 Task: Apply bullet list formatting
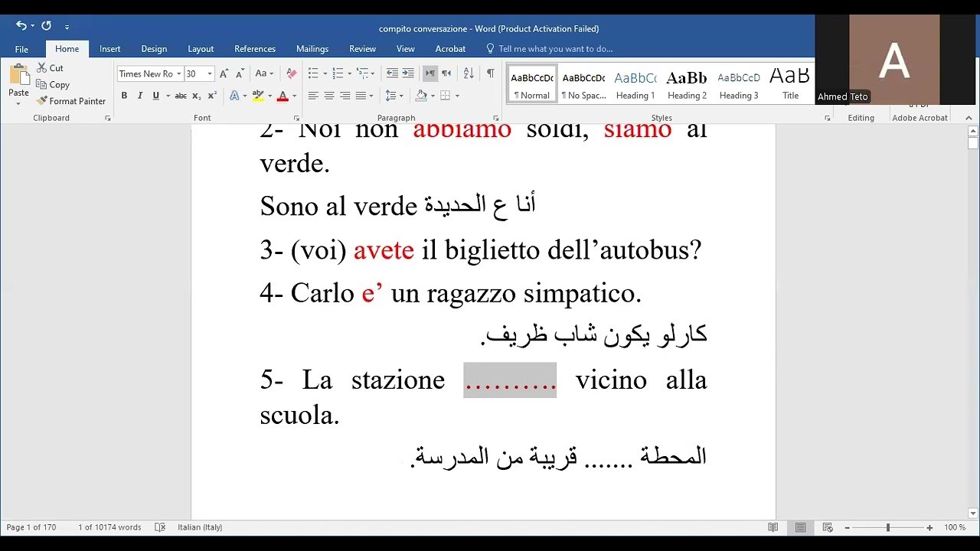[x=313, y=73]
